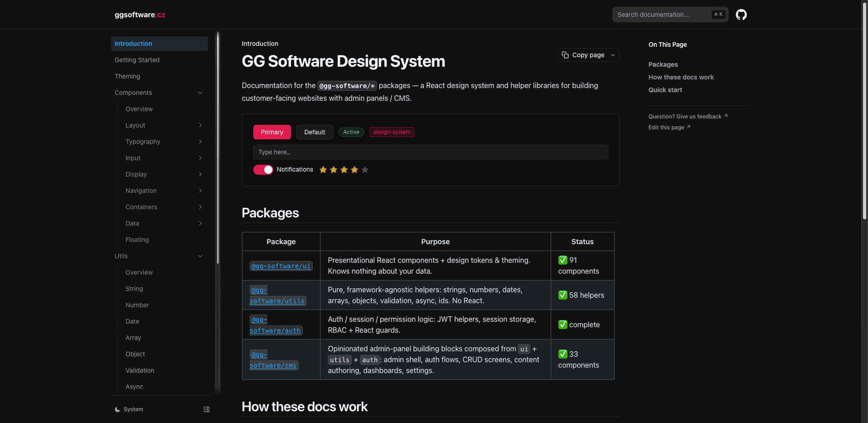Open the Number utils page
Screen dimensions: 868x423
pos(165,305)
